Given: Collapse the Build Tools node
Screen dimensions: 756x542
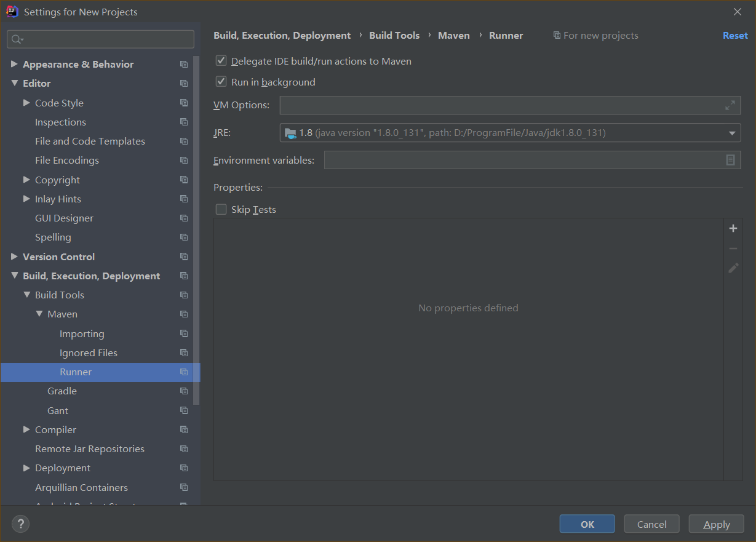Looking at the screenshot, I should pyautogui.click(x=26, y=295).
